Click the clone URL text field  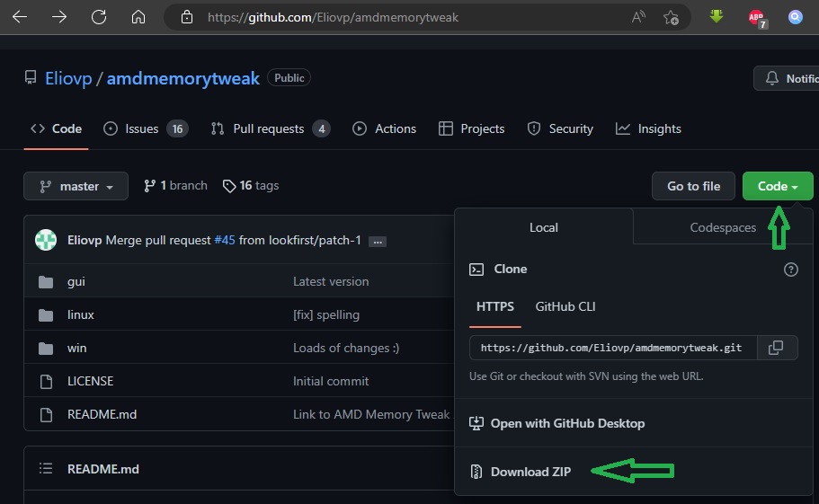point(611,348)
